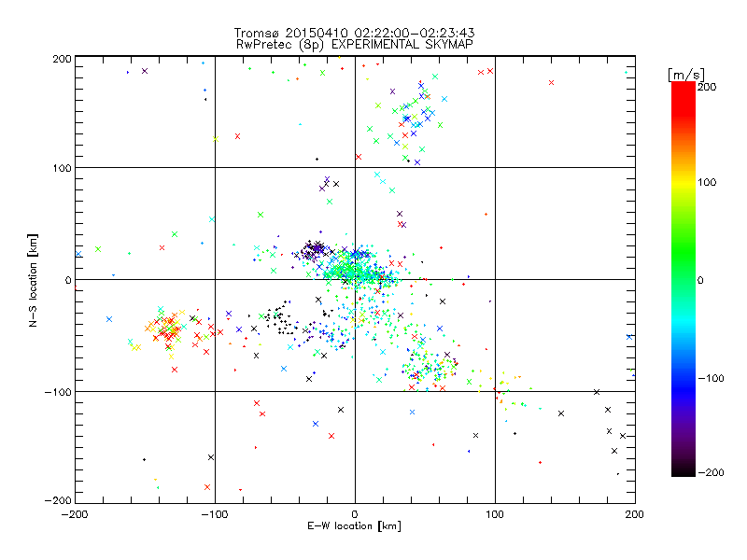Click the colorbar tick label '0'

pyautogui.click(x=700, y=280)
